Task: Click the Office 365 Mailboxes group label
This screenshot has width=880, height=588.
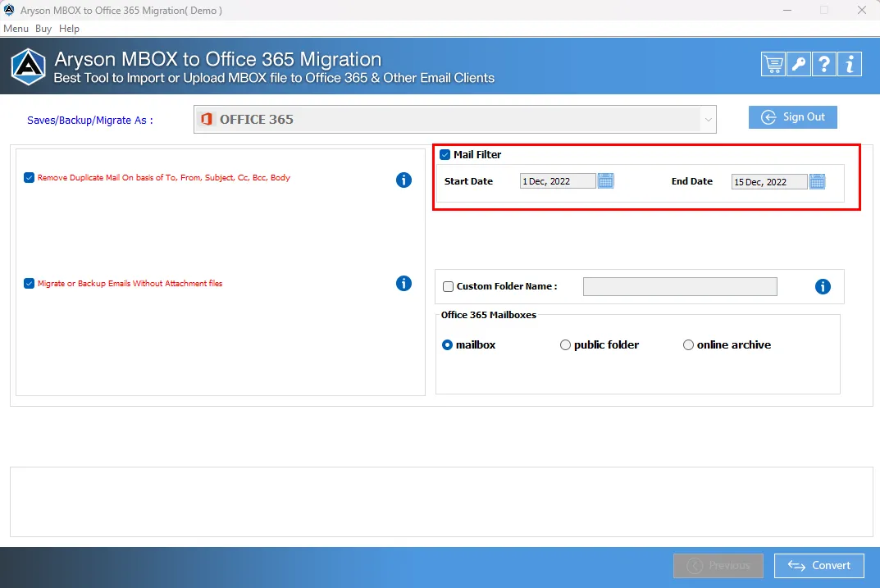Action: coord(488,315)
